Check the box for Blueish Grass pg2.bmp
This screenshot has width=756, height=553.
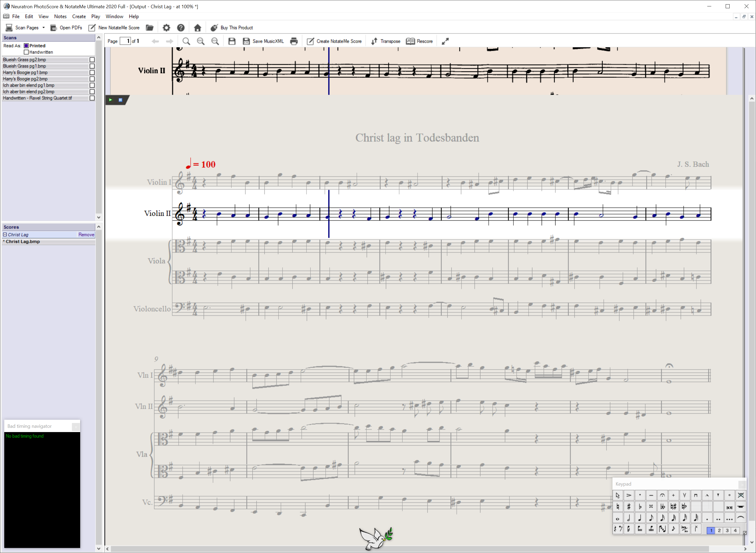92,60
